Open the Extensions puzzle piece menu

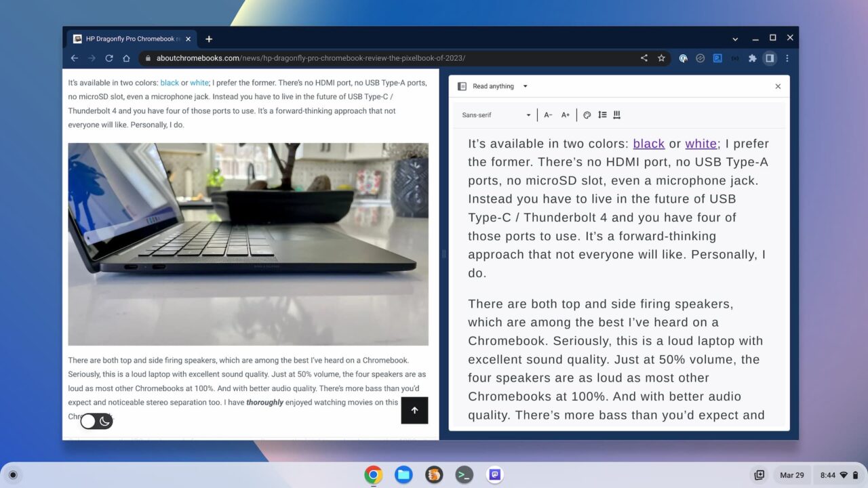point(753,58)
